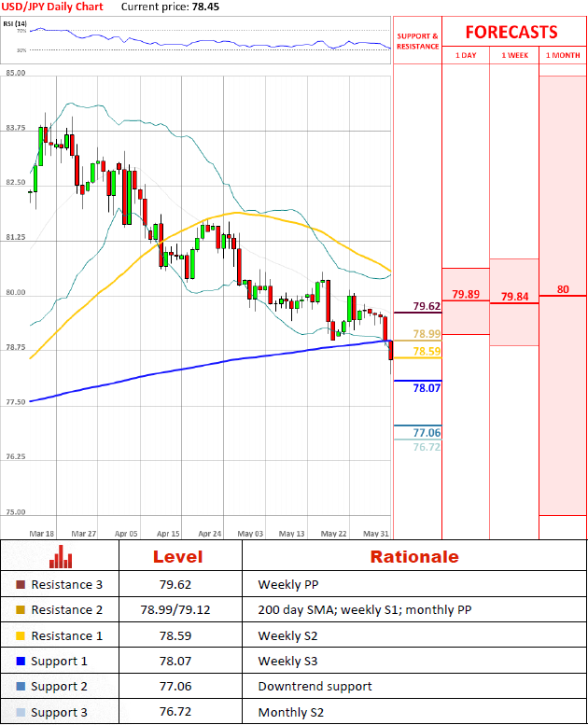This screenshot has height=725, width=588.
Task: Click the 'Apr 05' x-axis date label
Action: pos(126,534)
